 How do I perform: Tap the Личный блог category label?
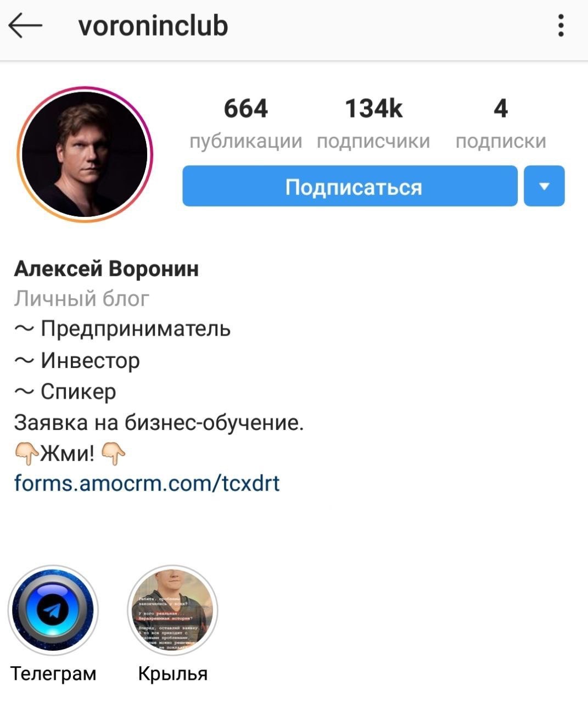pos(82,299)
